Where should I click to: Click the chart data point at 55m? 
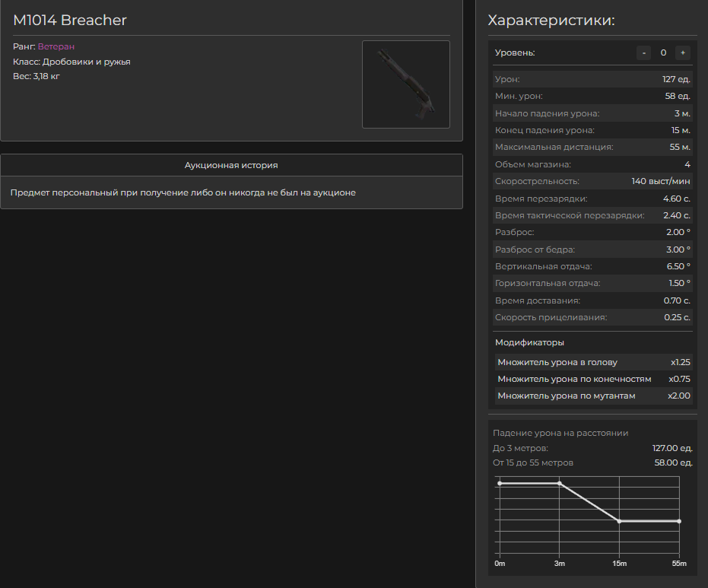pos(679,522)
